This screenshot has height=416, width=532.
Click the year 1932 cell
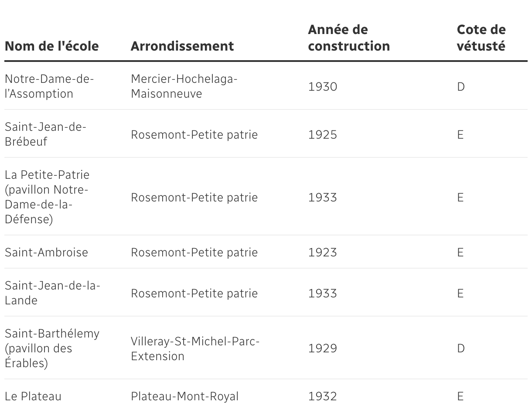tap(322, 396)
